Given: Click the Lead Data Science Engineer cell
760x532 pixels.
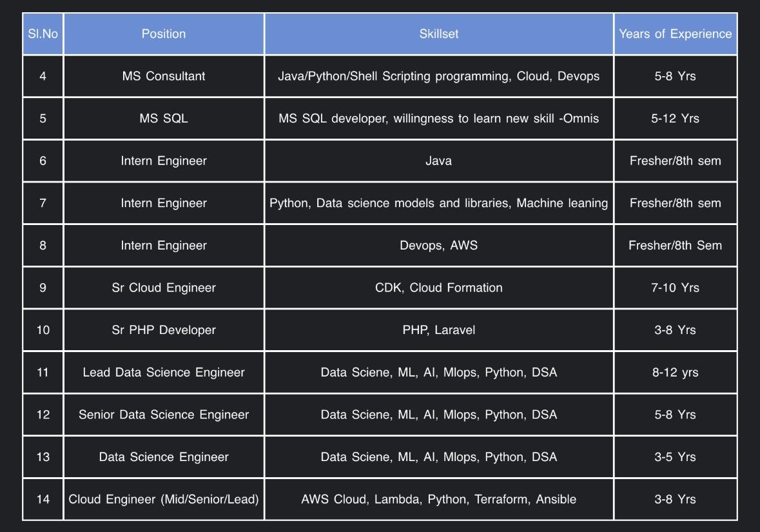Looking at the screenshot, I should 164,372.
